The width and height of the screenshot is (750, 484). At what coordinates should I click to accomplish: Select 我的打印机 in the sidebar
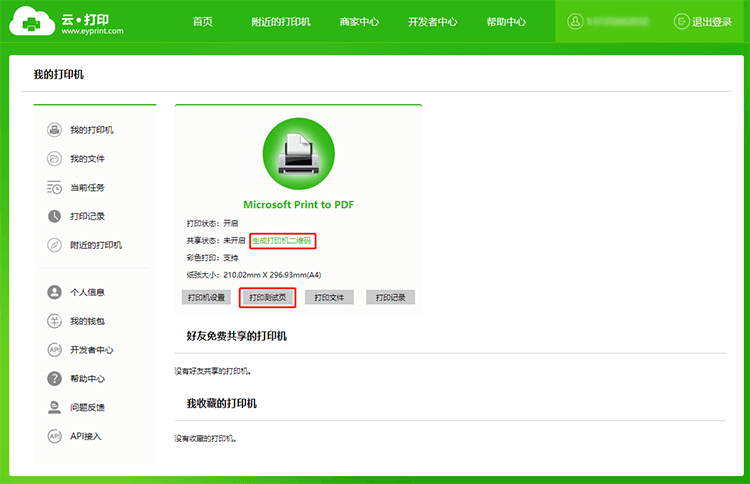(x=92, y=130)
